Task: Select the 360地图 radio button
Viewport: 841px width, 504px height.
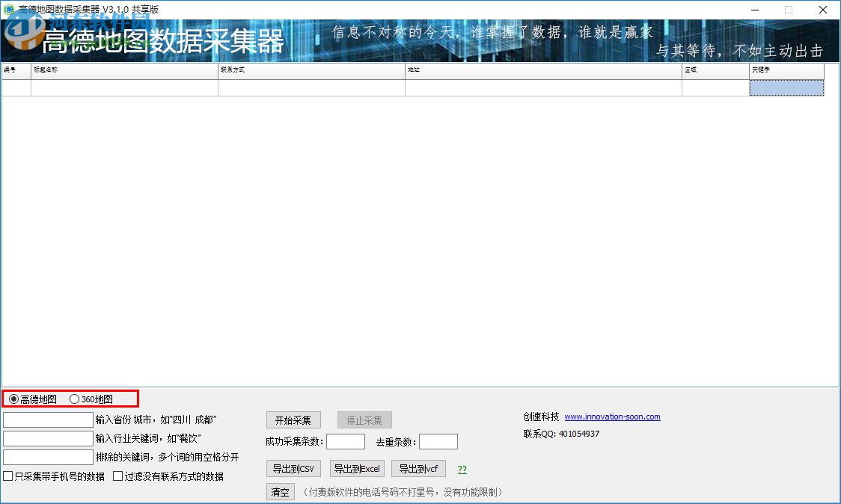Action: (74, 399)
